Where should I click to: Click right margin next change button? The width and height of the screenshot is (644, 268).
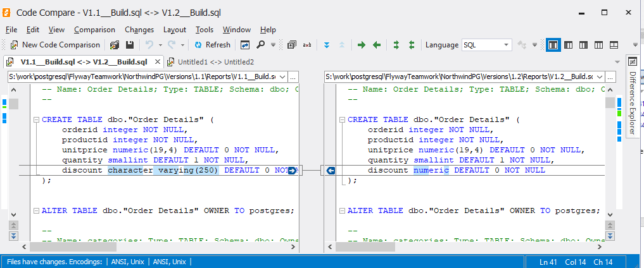(610, 236)
